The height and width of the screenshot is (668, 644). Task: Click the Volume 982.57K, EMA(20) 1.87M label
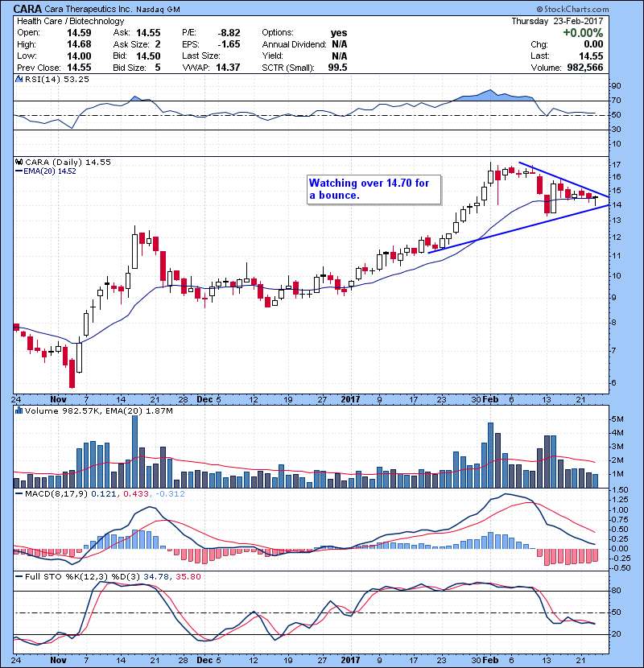tap(99, 410)
